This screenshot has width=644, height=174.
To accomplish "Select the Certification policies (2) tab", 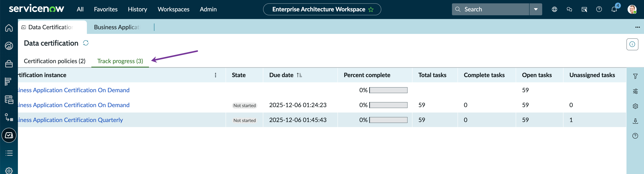I will (x=55, y=61).
